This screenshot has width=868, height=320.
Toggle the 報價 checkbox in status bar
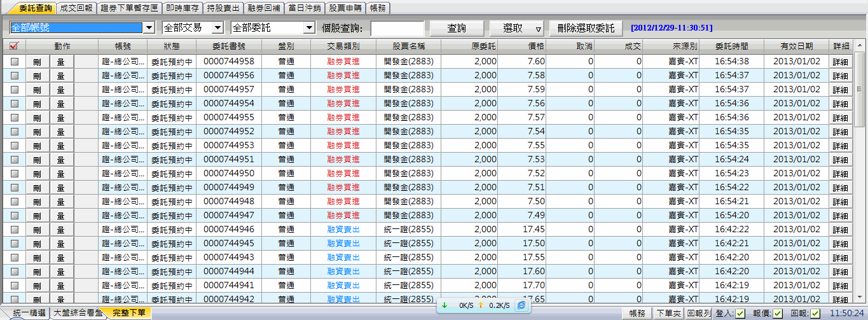pyautogui.click(x=778, y=313)
